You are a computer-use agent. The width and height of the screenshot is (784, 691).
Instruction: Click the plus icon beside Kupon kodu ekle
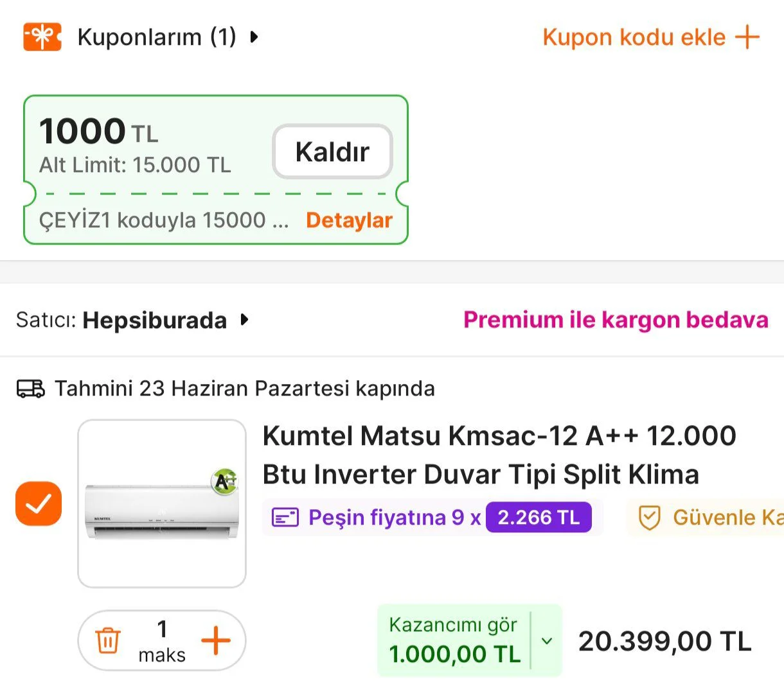747,37
